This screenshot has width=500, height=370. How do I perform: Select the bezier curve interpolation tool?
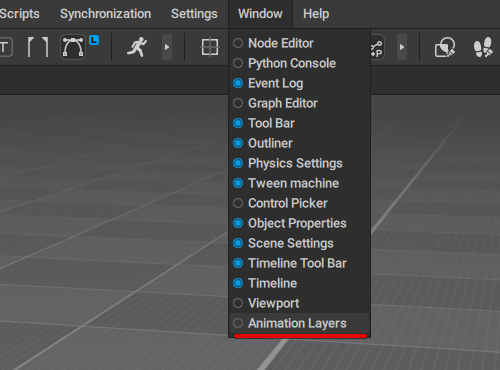[x=73, y=47]
